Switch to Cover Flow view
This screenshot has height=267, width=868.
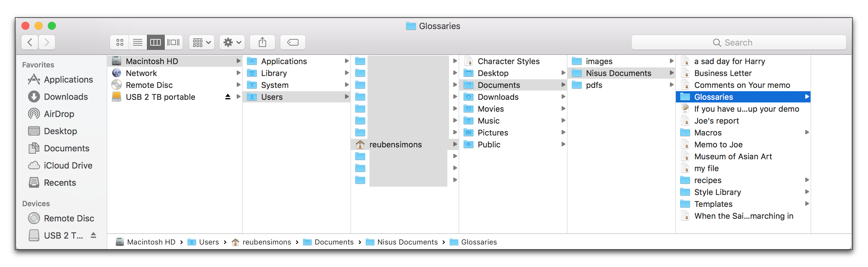174,43
